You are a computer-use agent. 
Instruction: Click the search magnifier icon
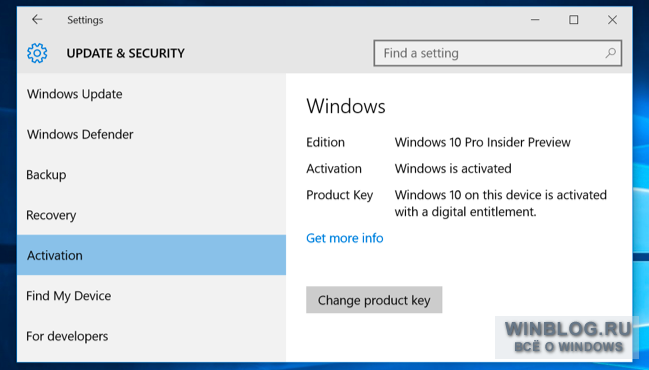tap(611, 53)
